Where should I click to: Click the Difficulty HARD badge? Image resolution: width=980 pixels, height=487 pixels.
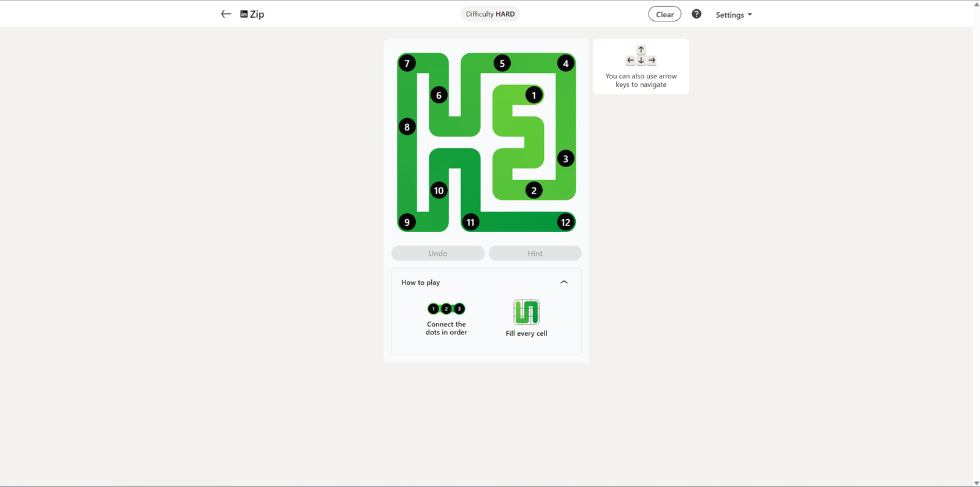(x=490, y=14)
